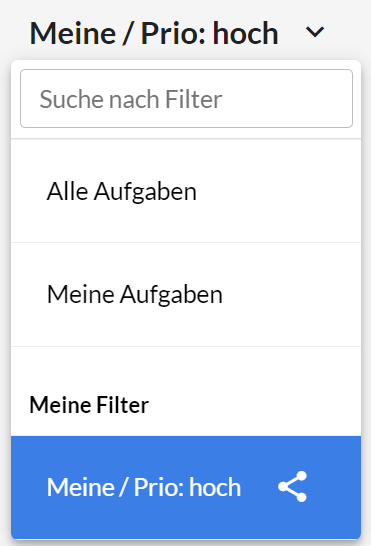Click the Meine / Prio: hoch heading title
Image resolution: width=371 pixels, height=546 pixels.
154,33
